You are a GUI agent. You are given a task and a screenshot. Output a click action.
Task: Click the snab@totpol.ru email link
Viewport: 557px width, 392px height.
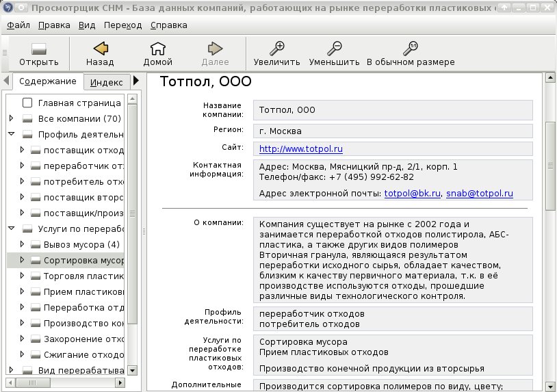[480, 194]
